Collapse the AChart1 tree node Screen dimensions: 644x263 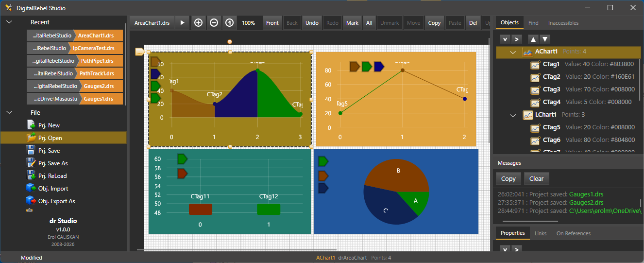(x=513, y=52)
